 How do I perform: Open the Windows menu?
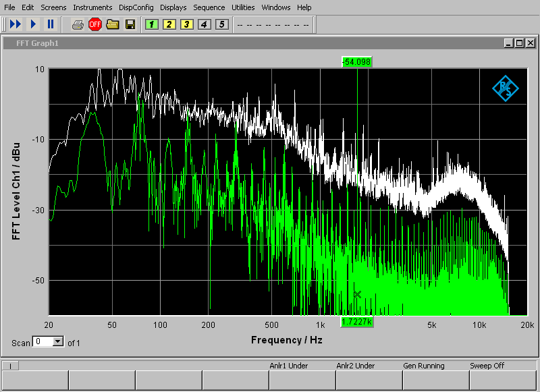pyautogui.click(x=276, y=7)
